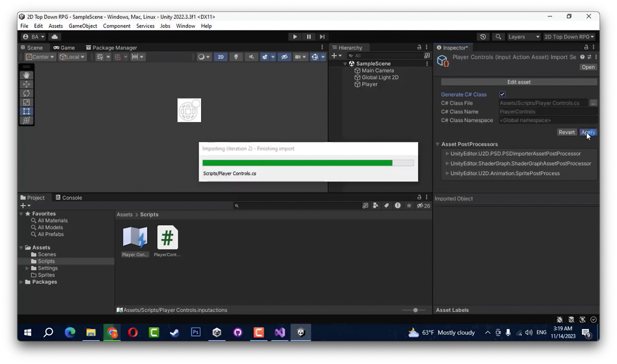Expand the PSDImporterAssetPostProcessor entry
Image resolution: width=617 pixels, height=364 pixels.
pos(447,154)
